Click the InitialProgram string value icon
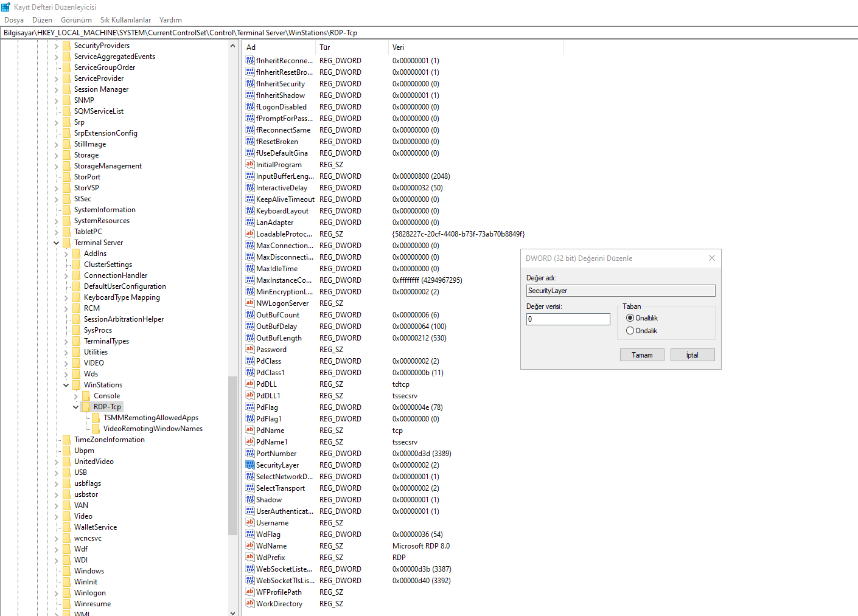This screenshot has width=858, height=616. (249, 164)
